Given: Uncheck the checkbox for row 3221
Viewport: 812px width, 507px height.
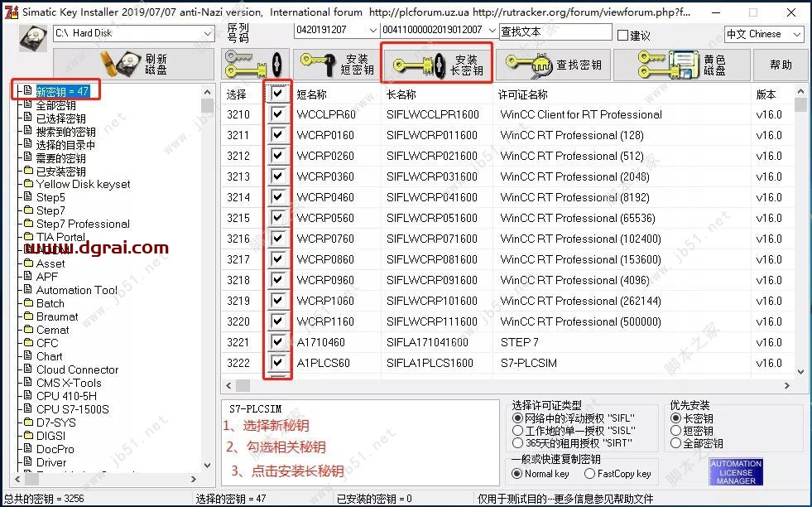Looking at the screenshot, I should pyautogui.click(x=277, y=342).
